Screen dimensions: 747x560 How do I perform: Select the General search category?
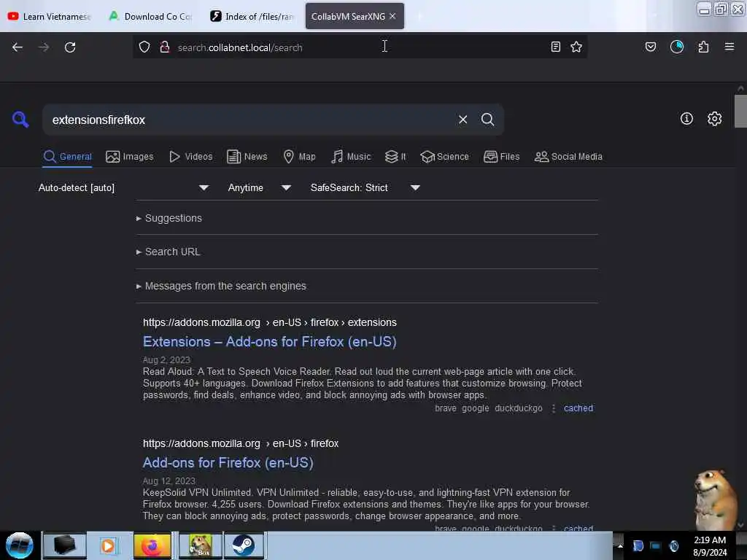coord(67,157)
